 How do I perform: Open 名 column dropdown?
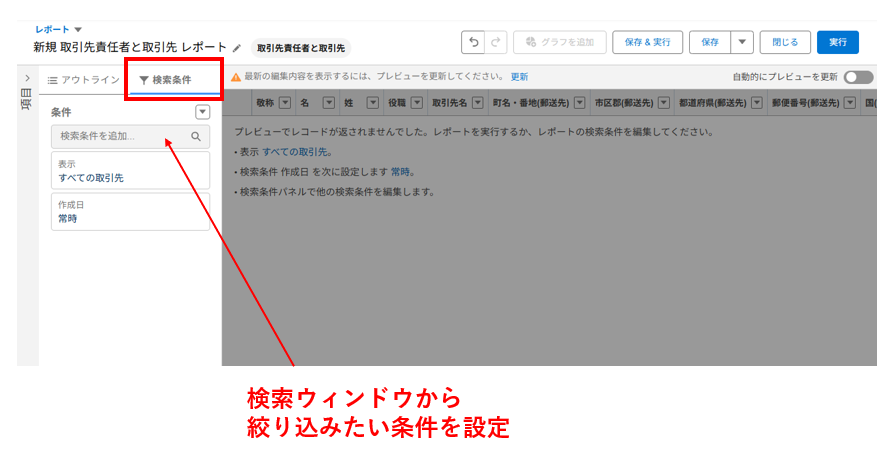(328, 103)
